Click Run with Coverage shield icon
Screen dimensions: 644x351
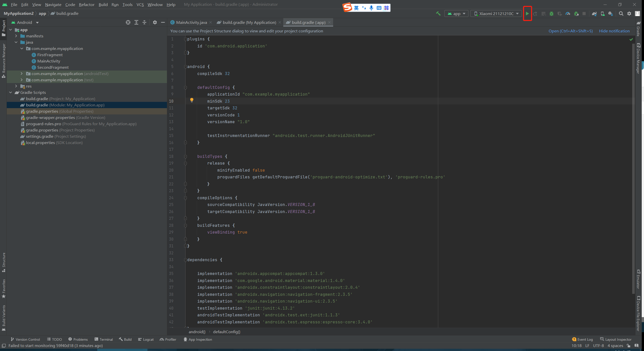point(560,14)
